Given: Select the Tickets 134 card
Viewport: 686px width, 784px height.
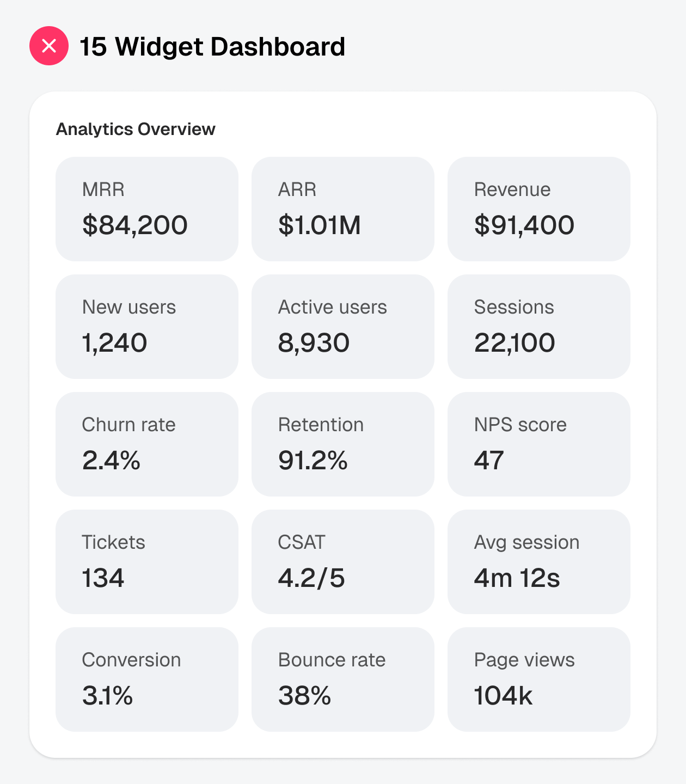Looking at the screenshot, I should 147,562.
